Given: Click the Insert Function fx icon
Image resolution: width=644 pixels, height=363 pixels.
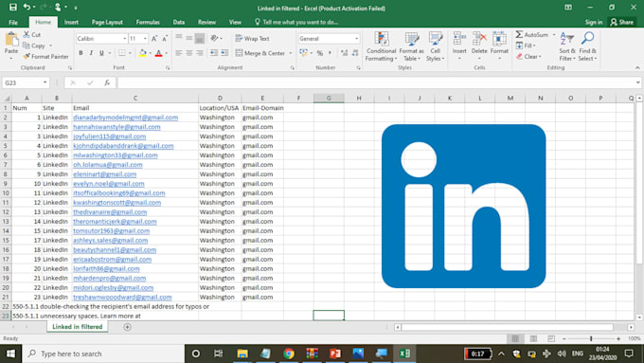Looking at the screenshot, I should tap(107, 82).
